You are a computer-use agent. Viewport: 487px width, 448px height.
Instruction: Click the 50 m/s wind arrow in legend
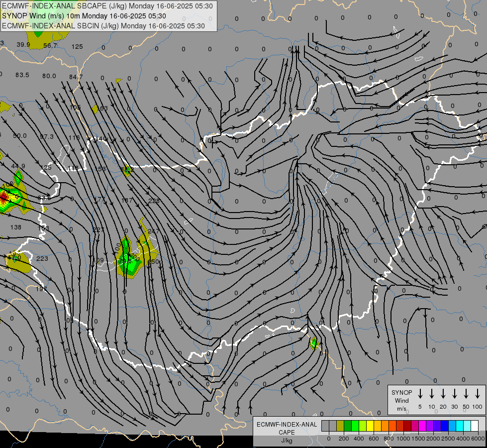tap(466, 394)
